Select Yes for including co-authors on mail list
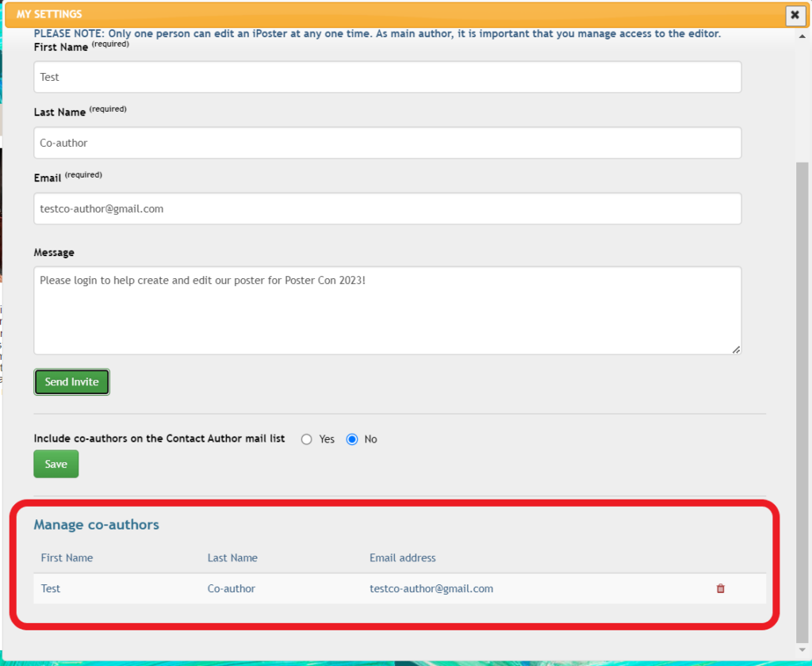Image resolution: width=812 pixels, height=666 pixels. click(x=306, y=438)
